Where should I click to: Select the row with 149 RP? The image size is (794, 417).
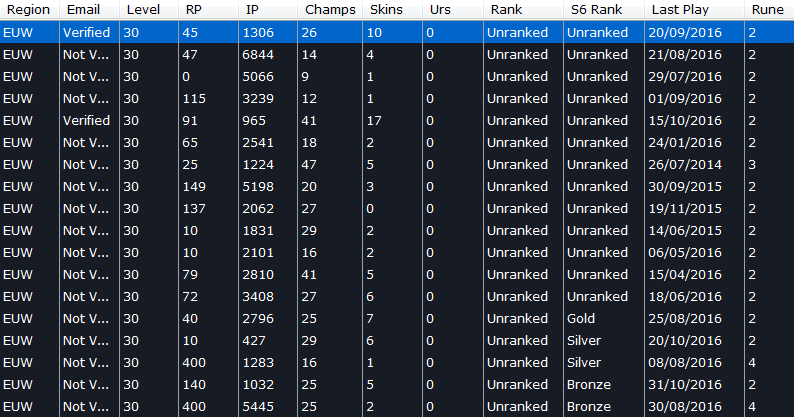(x=397, y=186)
